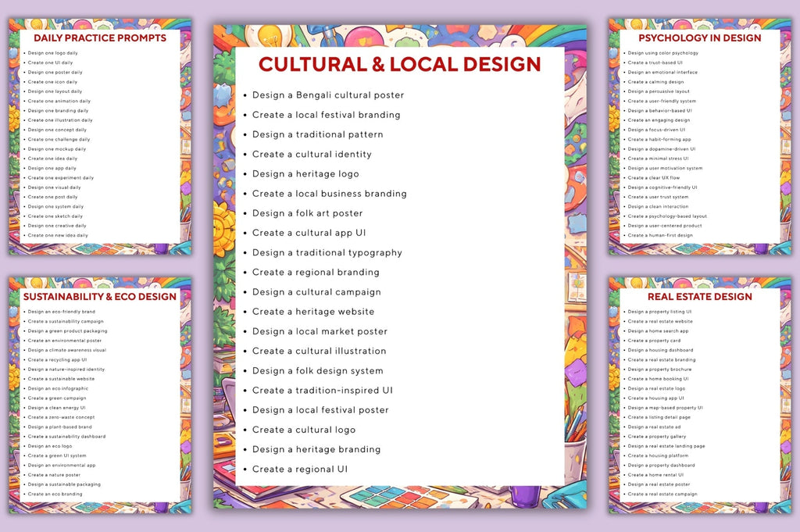Click 'Create one sketch daily' line

click(x=55, y=216)
